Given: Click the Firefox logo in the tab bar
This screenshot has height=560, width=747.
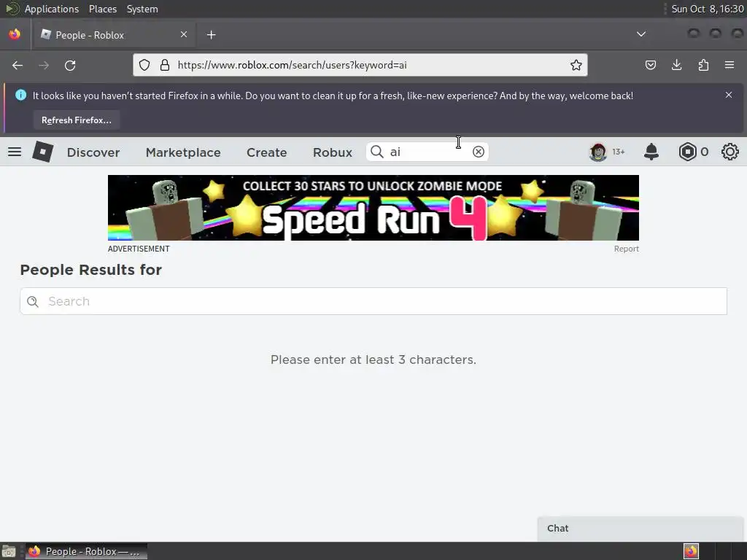Looking at the screenshot, I should (x=15, y=34).
